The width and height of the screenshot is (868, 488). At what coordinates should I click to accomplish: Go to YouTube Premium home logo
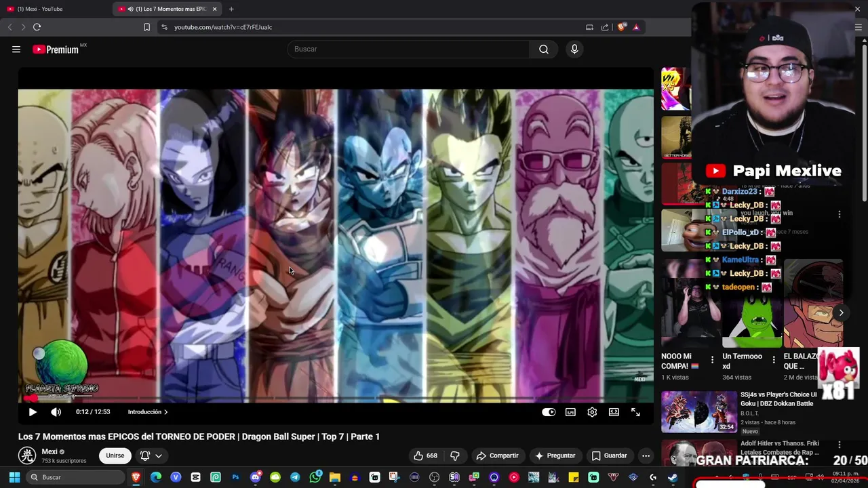pyautogui.click(x=56, y=49)
